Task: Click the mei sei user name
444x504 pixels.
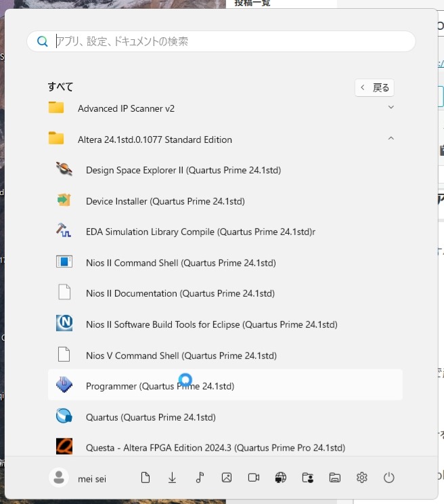Action: point(92,479)
